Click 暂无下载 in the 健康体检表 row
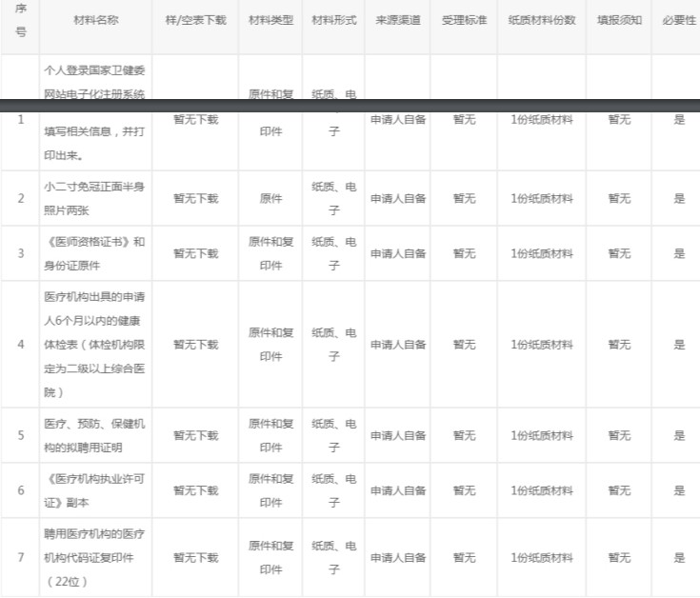Viewport: 700px width, 598px height. tap(195, 345)
